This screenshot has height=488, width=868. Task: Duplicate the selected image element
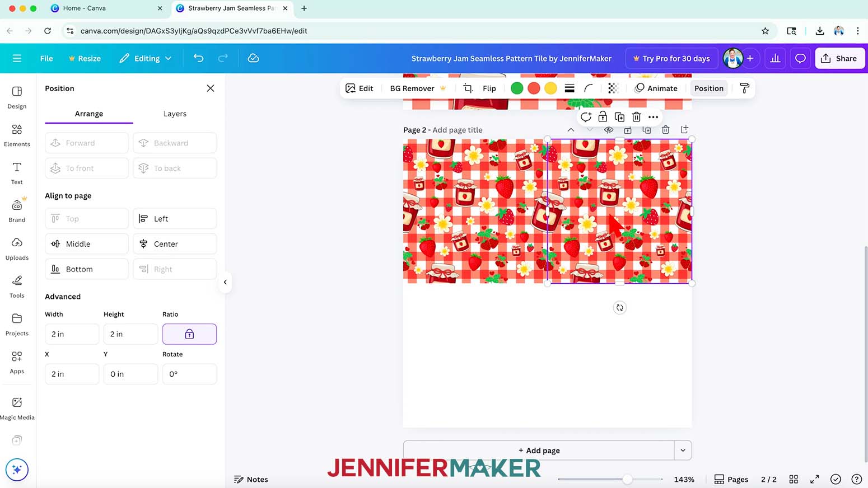619,117
